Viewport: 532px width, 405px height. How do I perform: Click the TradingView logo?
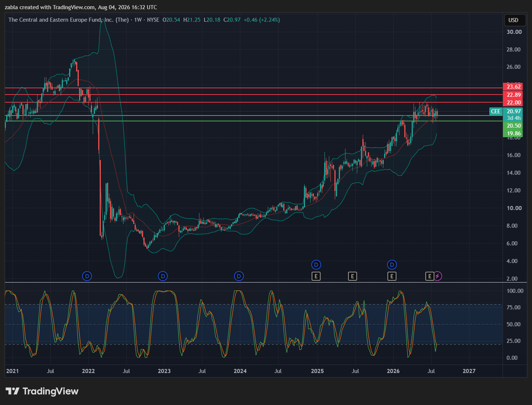(42, 391)
